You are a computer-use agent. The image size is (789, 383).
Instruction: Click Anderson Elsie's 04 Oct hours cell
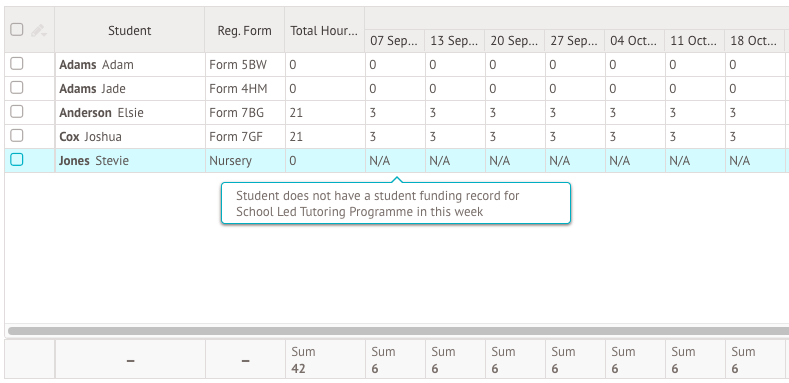635,113
